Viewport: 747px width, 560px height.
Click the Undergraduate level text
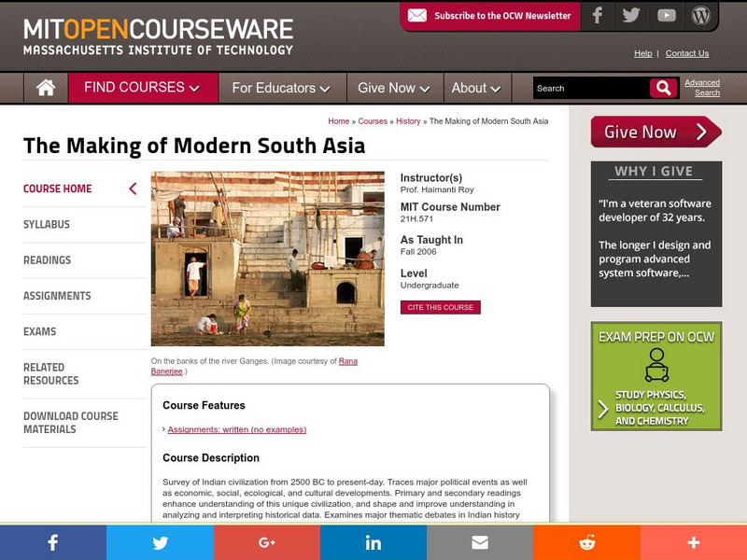click(x=430, y=286)
